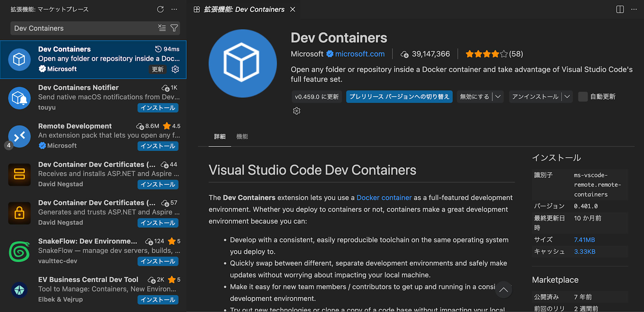The height and width of the screenshot is (312, 644).
Task: Click the 94ms activation time label
Action: 167,49
